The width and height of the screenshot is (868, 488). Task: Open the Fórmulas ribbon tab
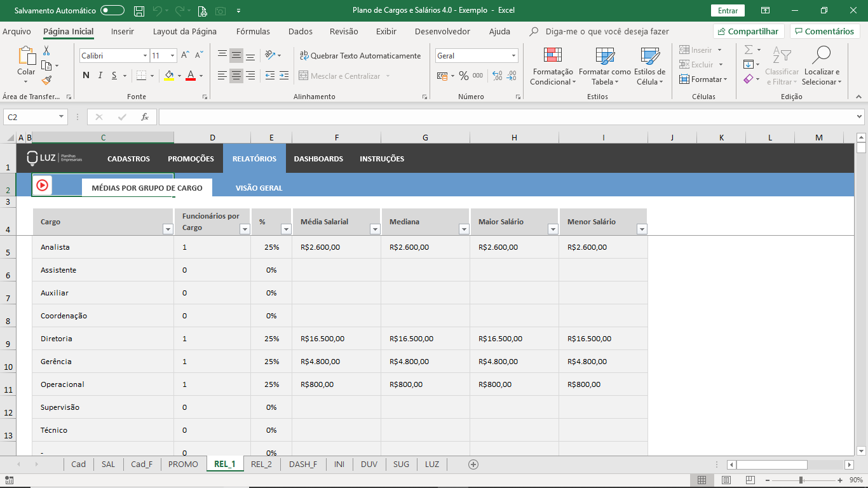[x=253, y=31]
